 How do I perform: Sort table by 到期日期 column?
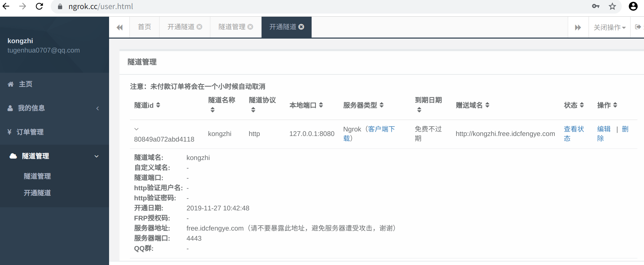pyautogui.click(x=419, y=110)
